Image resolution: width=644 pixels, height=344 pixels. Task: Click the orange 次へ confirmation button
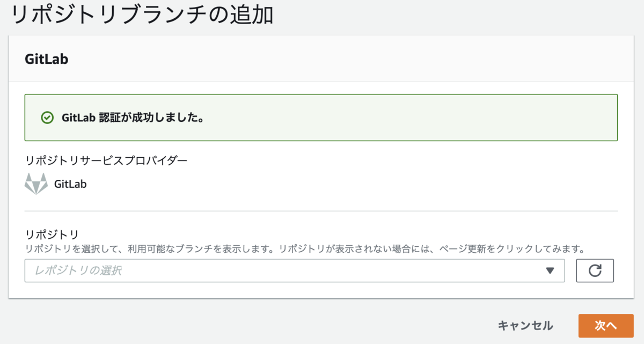[x=606, y=325]
